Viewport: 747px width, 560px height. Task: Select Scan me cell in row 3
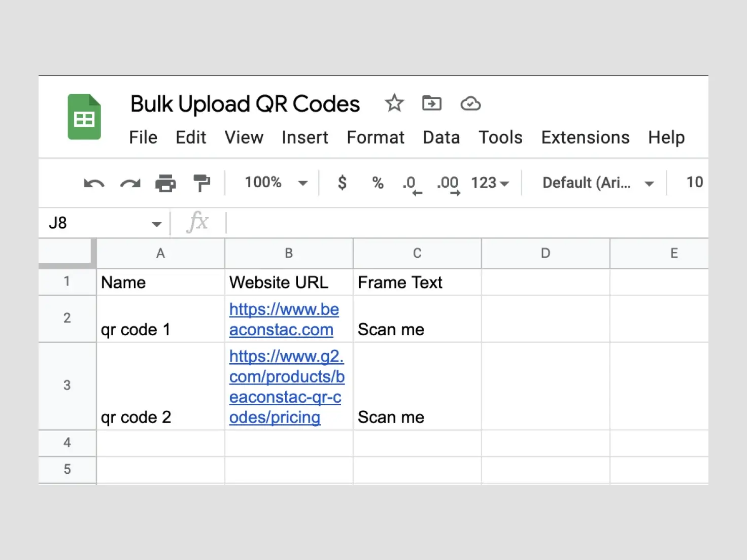(417, 386)
